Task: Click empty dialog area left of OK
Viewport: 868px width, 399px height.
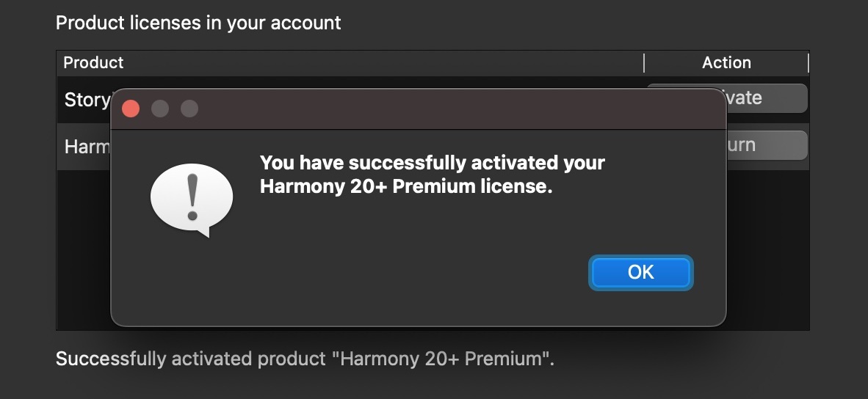Action: coord(411,273)
